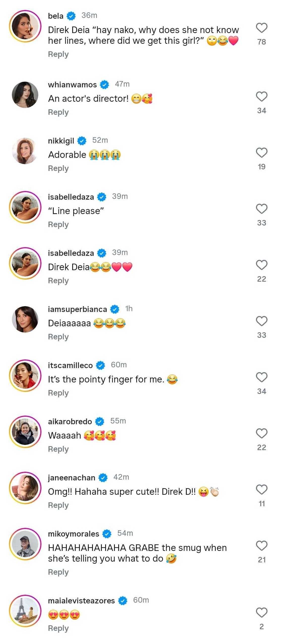This screenshot has width=282, height=644.
Task: Like aikarobredo's "Waaaah" comment
Action: [x=261, y=433]
